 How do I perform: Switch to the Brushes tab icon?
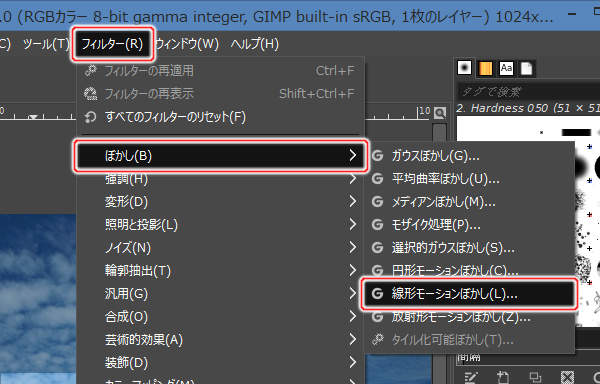tap(465, 68)
